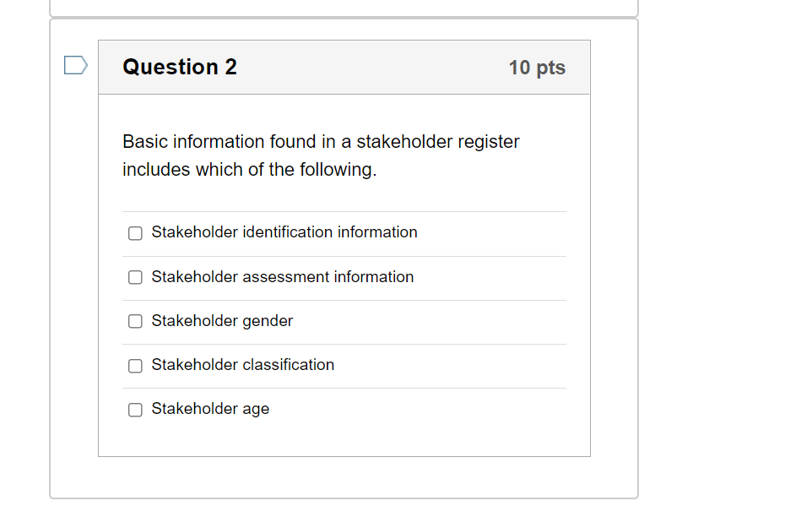Enable the Stakeholder classification checkbox
Viewport: 812px width, 528px height.
(x=135, y=365)
